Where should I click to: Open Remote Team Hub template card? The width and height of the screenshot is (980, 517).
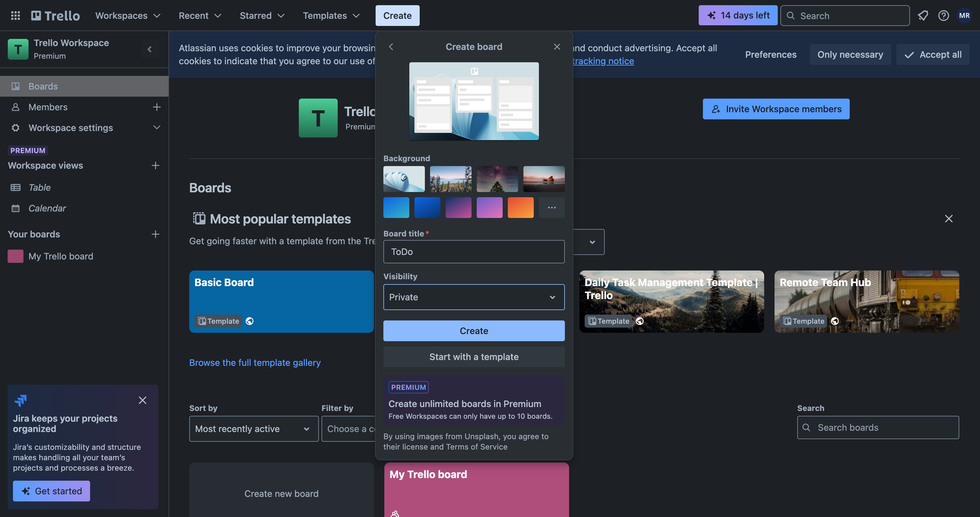(x=867, y=302)
